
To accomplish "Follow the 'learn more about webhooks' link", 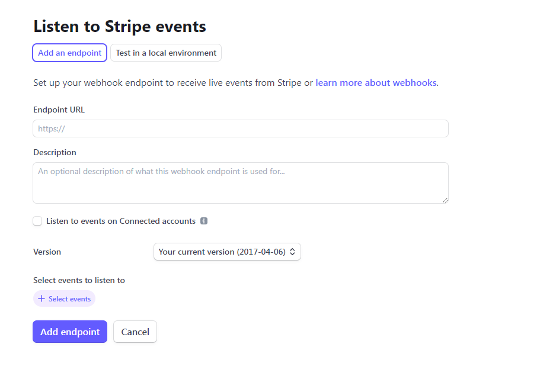I will tap(376, 82).
